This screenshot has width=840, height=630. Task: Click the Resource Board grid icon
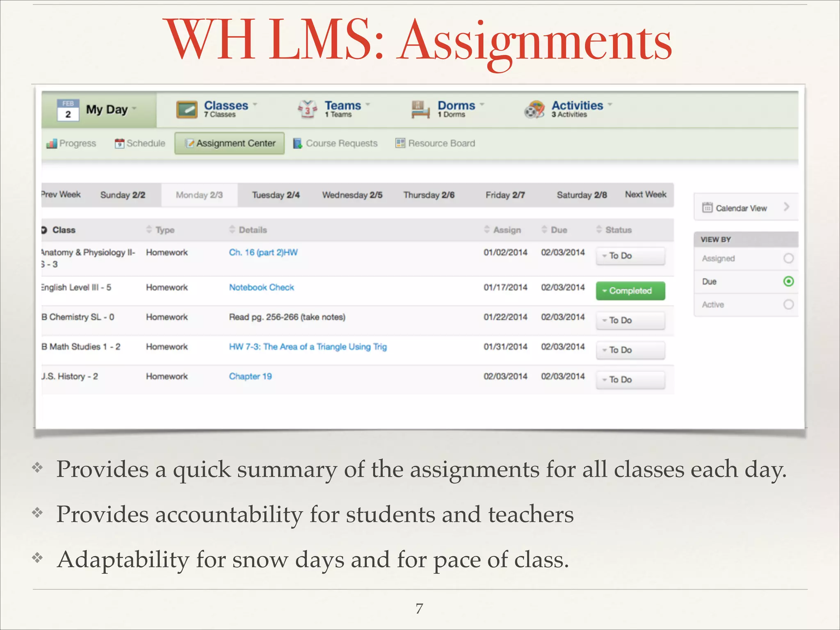(400, 143)
